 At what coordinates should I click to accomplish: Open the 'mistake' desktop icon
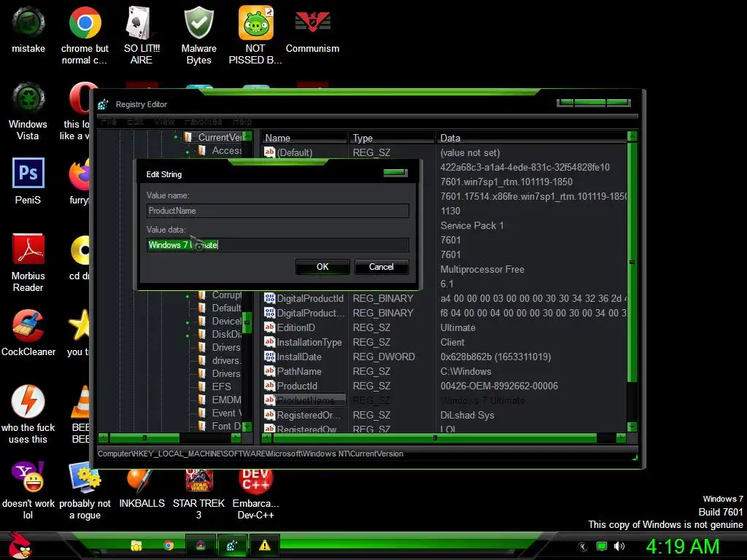[x=28, y=29]
